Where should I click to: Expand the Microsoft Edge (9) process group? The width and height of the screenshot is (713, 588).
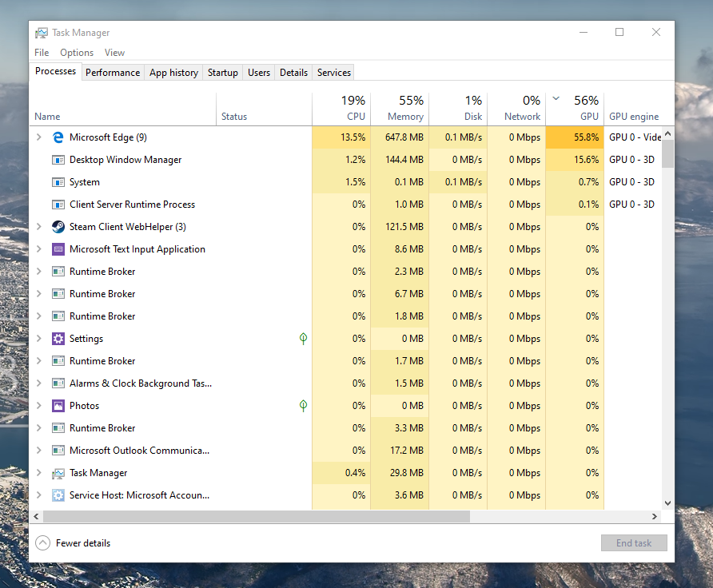[39, 137]
